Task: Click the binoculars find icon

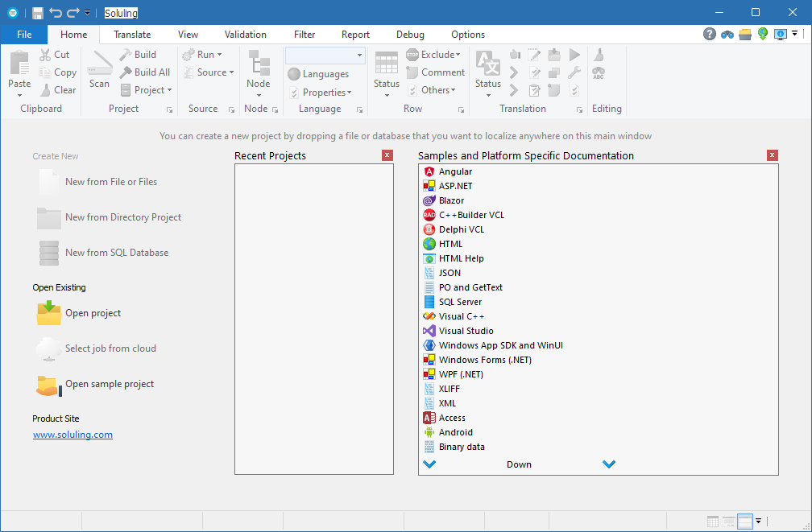Action: [727, 34]
